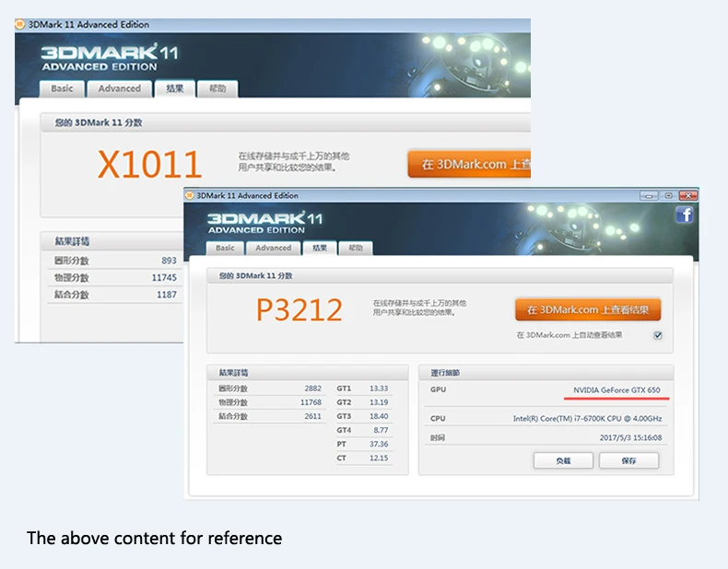Click GT3 value 18.40
This screenshot has width=728, height=569.
coord(379,416)
